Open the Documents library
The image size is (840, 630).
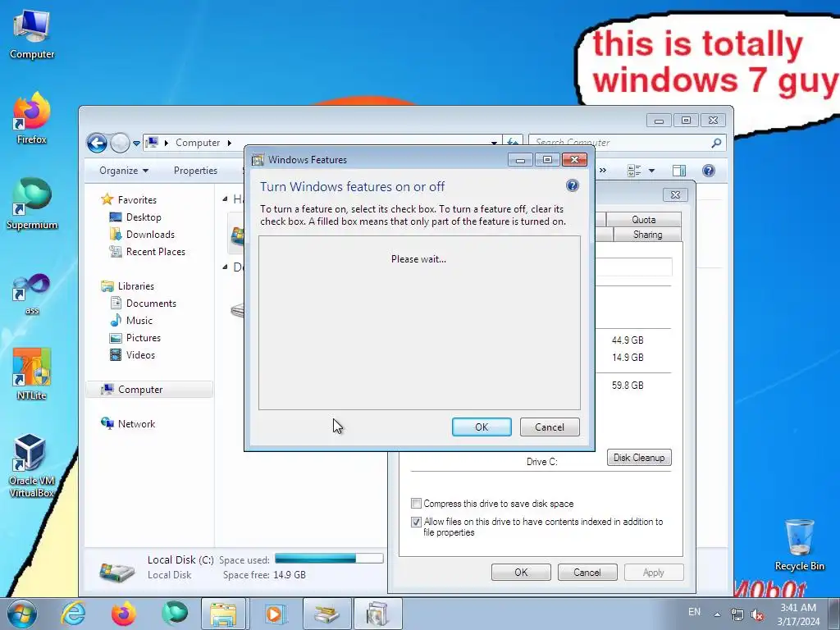click(x=151, y=304)
